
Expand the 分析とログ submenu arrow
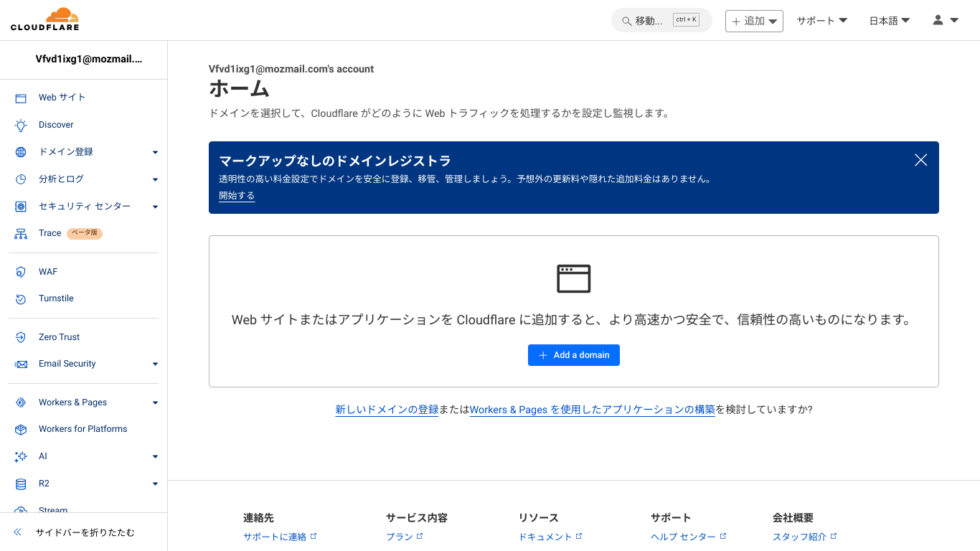click(155, 179)
